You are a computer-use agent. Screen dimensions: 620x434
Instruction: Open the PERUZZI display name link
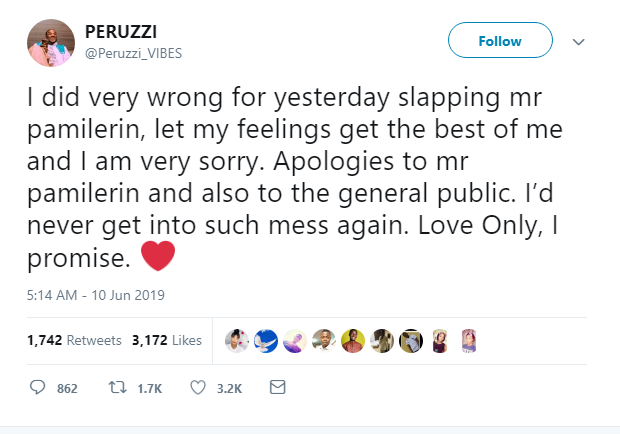120,32
